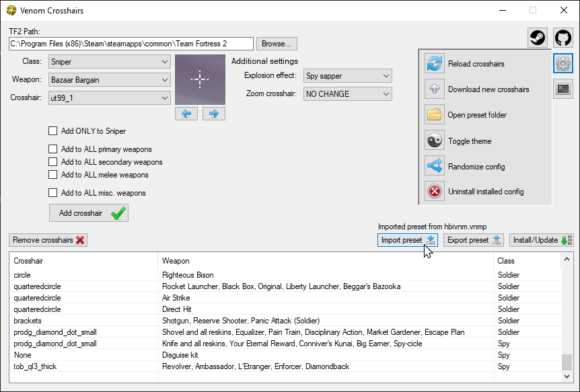Enable Add ONLY to Sniper checkbox
The height and width of the screenshot is (392, 580).
point(53,131)
